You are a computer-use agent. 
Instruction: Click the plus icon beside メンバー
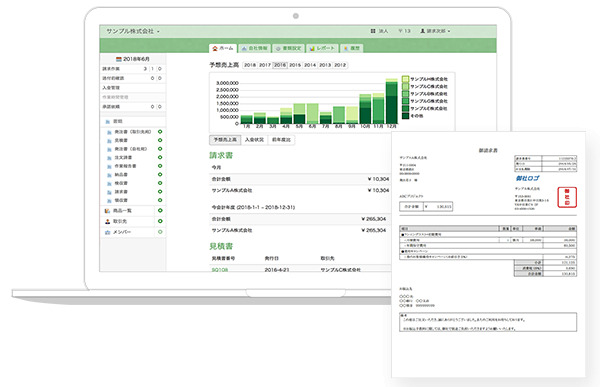pos(160,232)
